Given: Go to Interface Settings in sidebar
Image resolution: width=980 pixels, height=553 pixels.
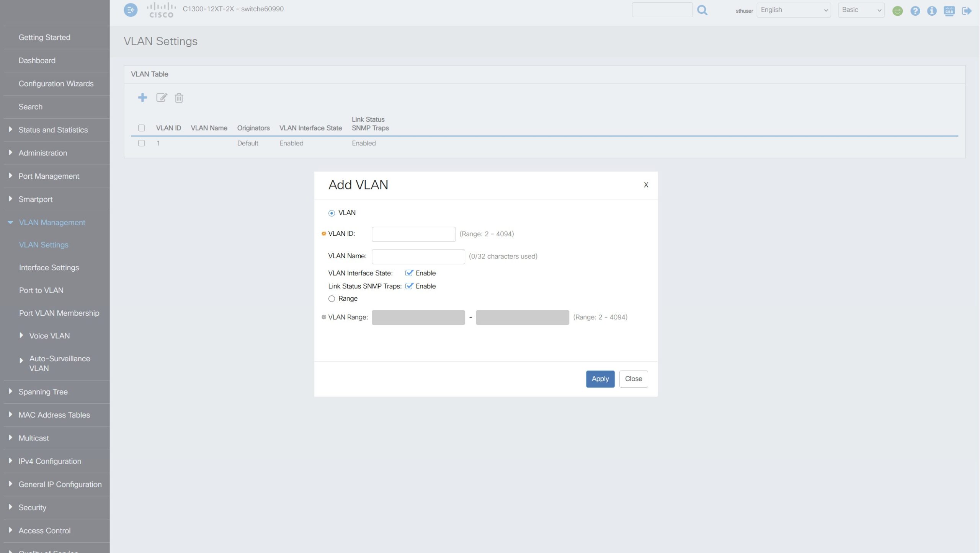Looking at the screenshot, I should pos(49,268).
